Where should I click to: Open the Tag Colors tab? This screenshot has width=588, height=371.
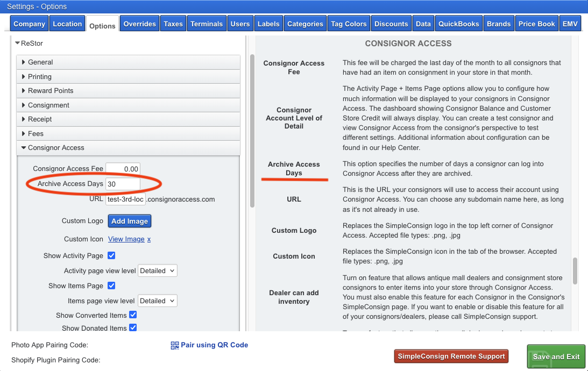349,24
